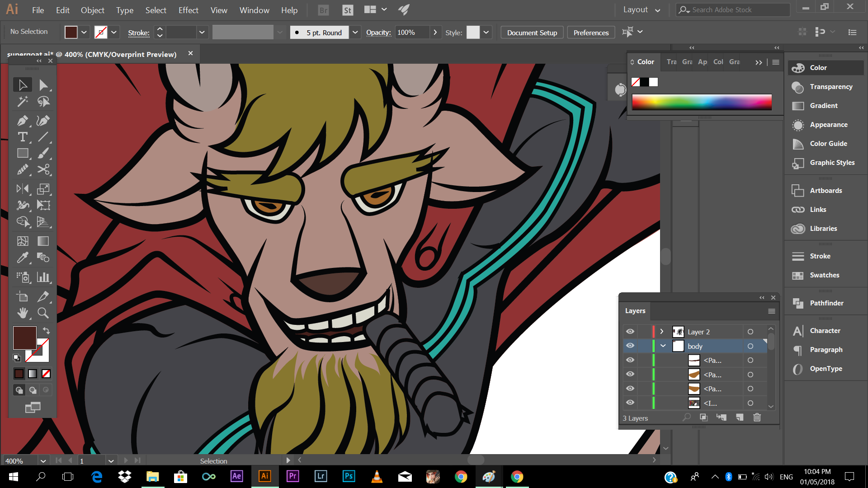
Task: Select the Hand tool
Action: 22,313
